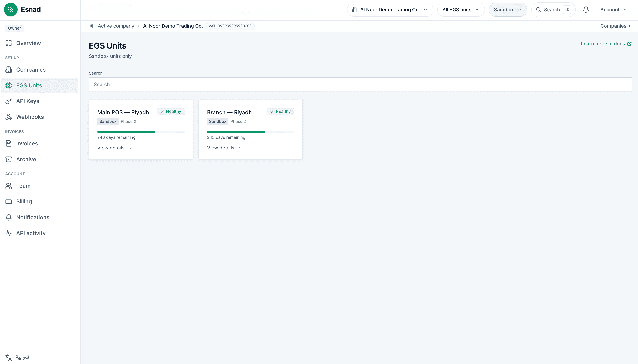The width and height of the screenshot is (638, 364).
Task: Go to Archive in sidebar
Action: (x=39, y=159)
